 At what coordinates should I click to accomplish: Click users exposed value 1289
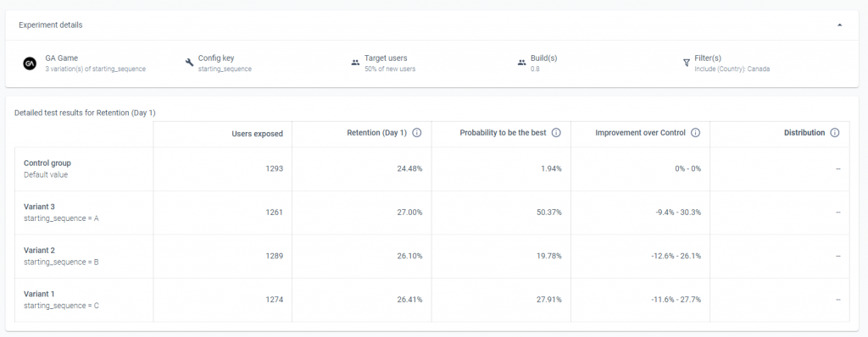(275, 257)
